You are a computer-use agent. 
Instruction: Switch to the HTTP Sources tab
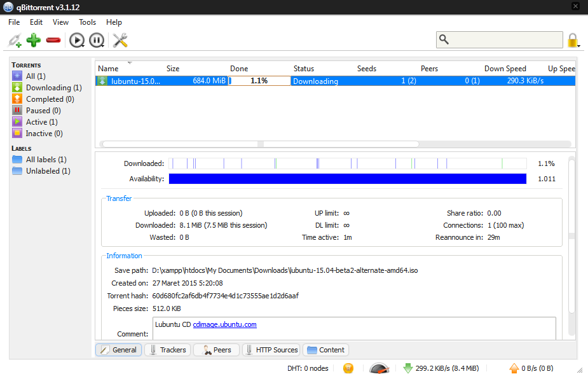(271, 350)
